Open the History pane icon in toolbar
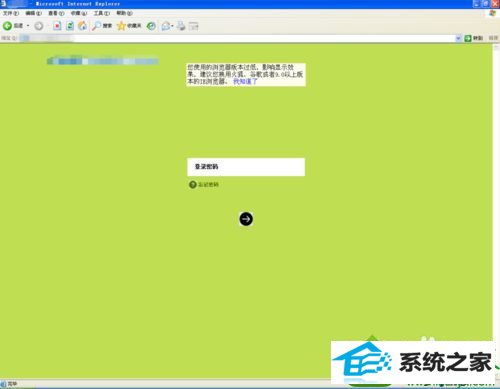Screen dimensions: 500x389 (x=151, y=26)
